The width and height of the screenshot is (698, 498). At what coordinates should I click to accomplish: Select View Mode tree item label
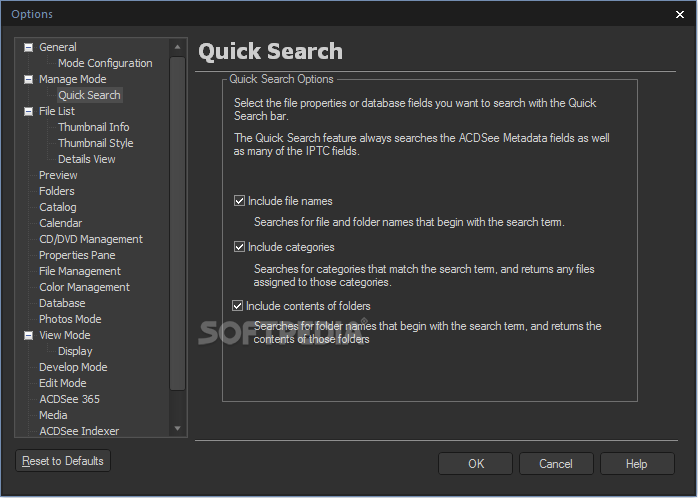[x=65, y=336]
